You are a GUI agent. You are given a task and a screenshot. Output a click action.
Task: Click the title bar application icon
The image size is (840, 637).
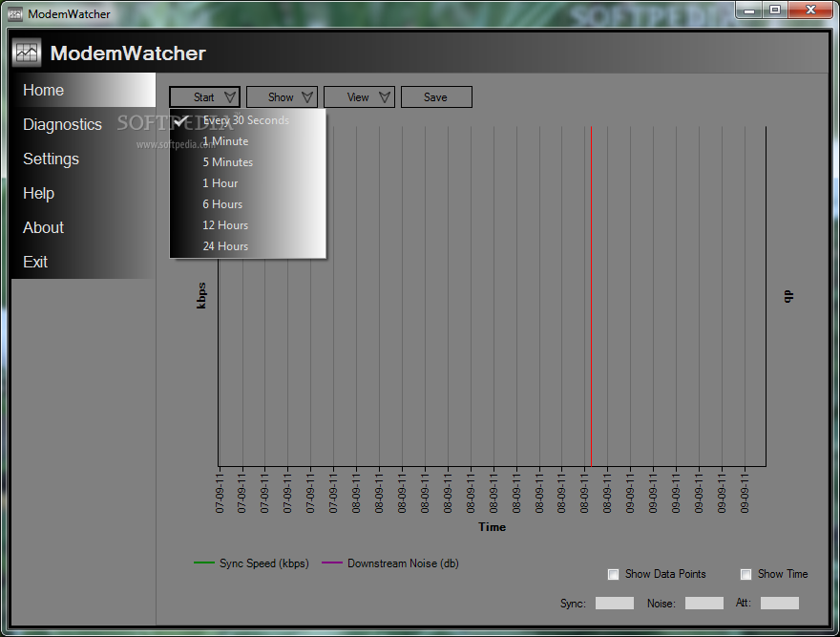point(15,14)
